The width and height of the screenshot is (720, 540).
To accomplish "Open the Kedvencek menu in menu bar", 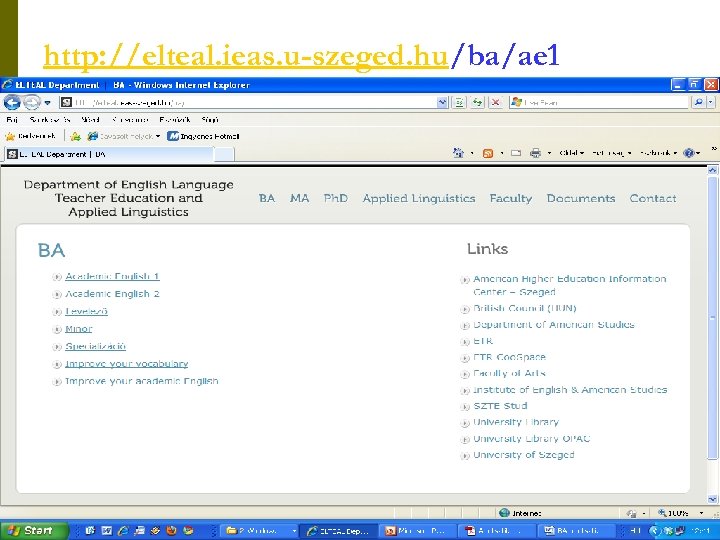I will pos(130,120).
